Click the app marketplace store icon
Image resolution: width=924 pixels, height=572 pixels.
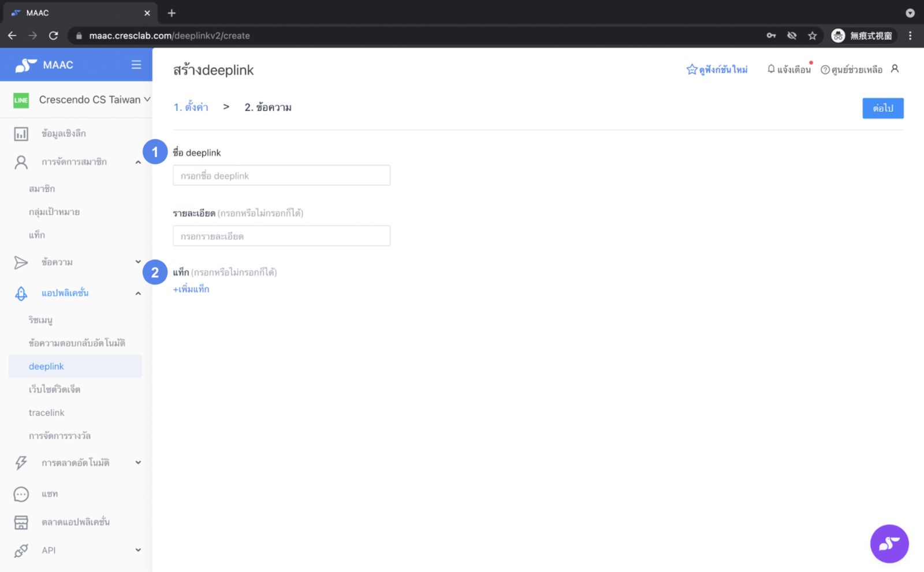click(x=21, y=522)
